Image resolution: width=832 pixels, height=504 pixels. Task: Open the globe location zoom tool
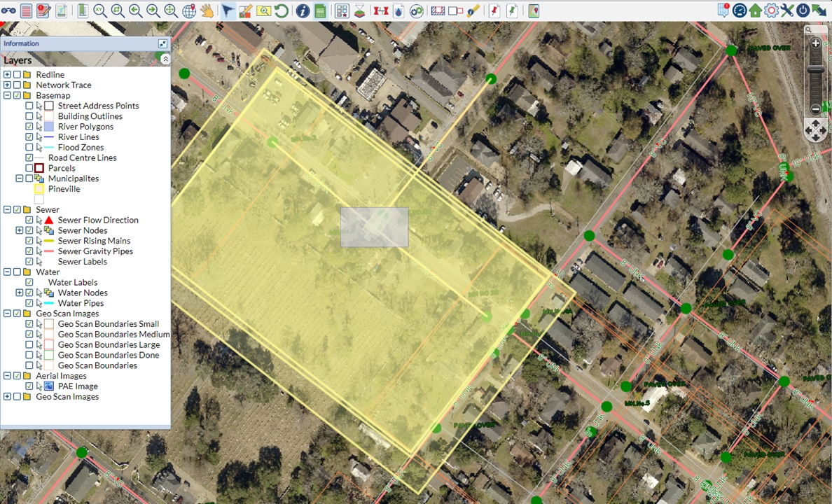(189, 10)
